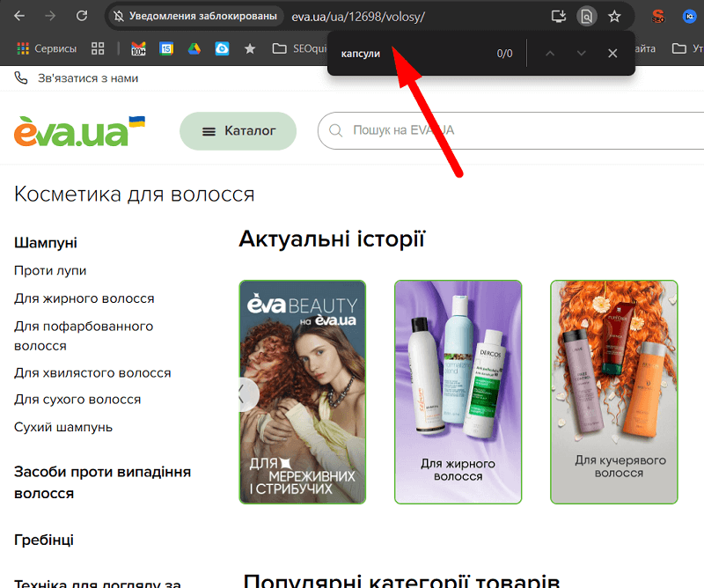The width and height of the screenshot is (704, 588).
Task: Jump to next find result
Action: pyautogui.click(x=582, y=54)
